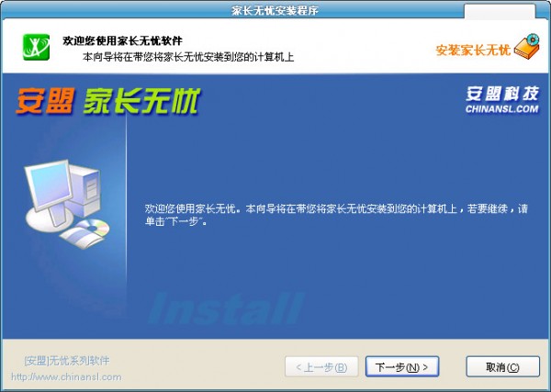Click the computer and CD setup illustration
551x392 pixels.
[x=67, y=205]
